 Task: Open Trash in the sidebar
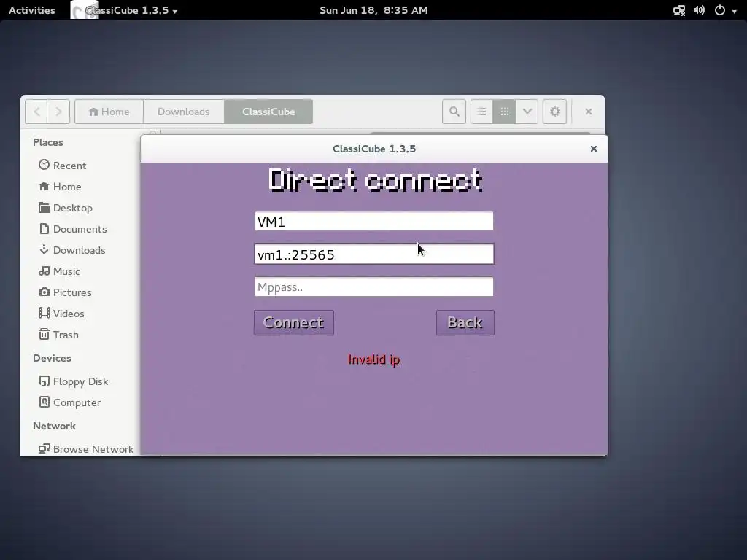(58, 334)
